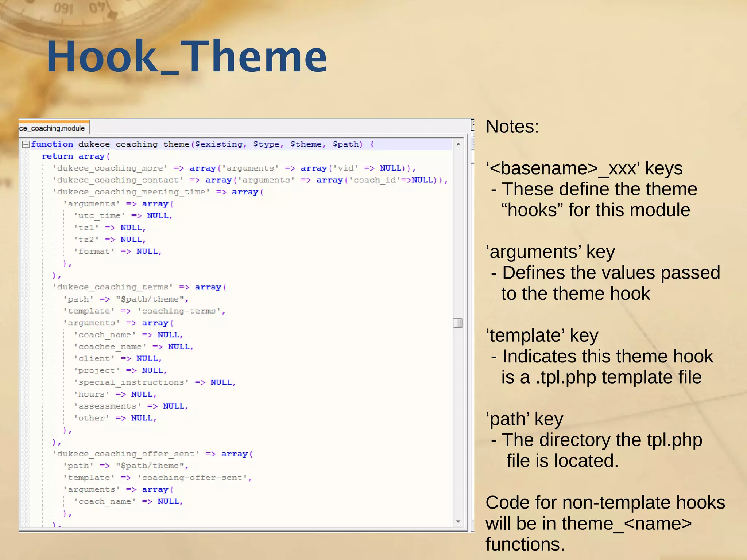Click the 'assessments' => NULL line
This screenshot has height=560, width=747.
131,406
